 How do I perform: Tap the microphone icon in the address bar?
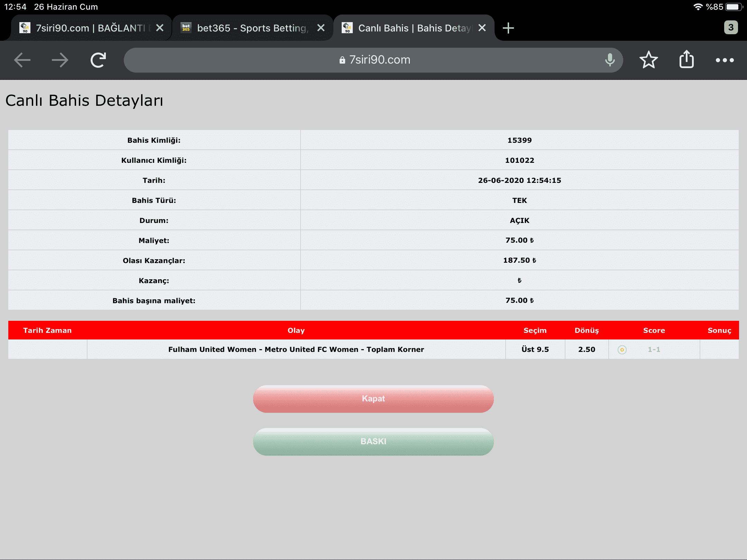(610, 60)
